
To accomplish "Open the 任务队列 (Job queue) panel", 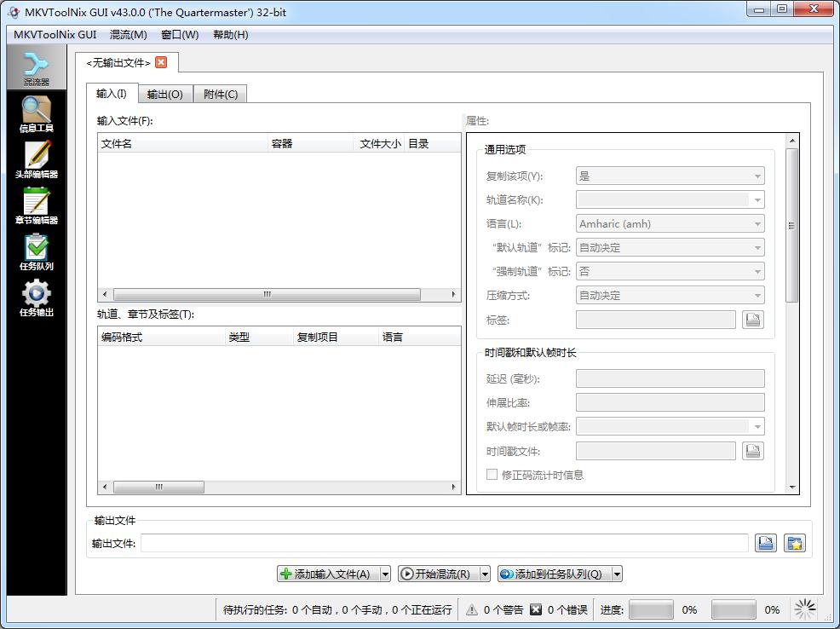I will coord(37,251).
